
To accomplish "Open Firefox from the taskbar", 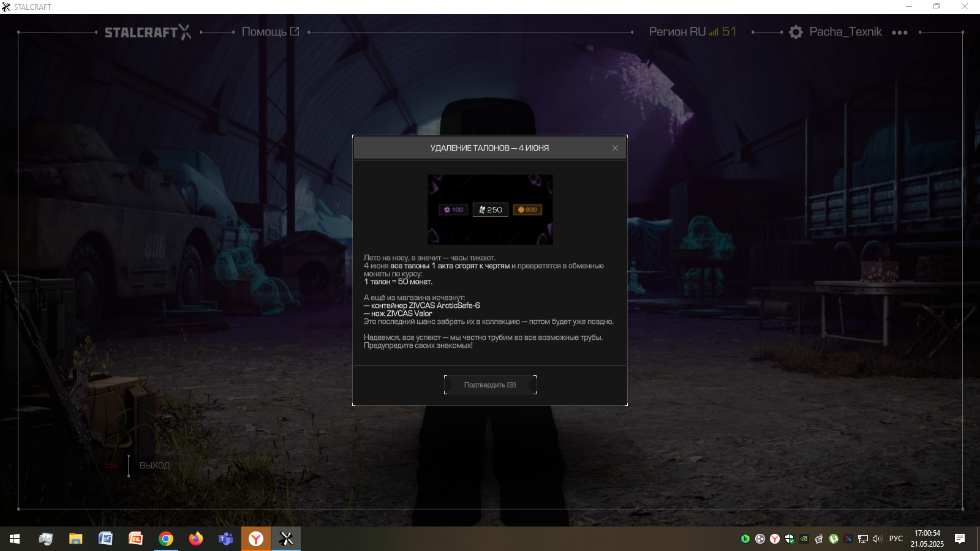I will [195, 539].
